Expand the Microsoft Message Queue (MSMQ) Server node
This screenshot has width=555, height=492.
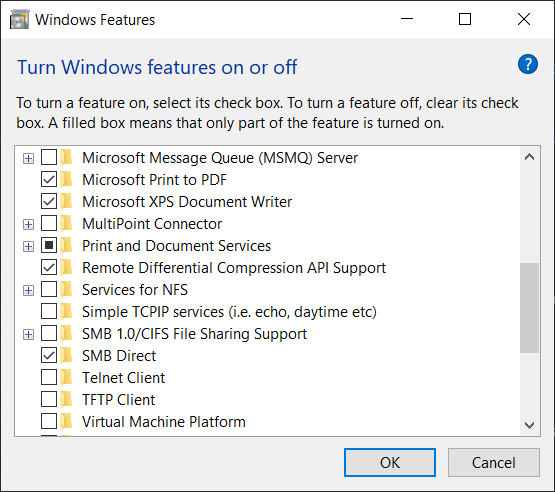[x=28, y=158]
